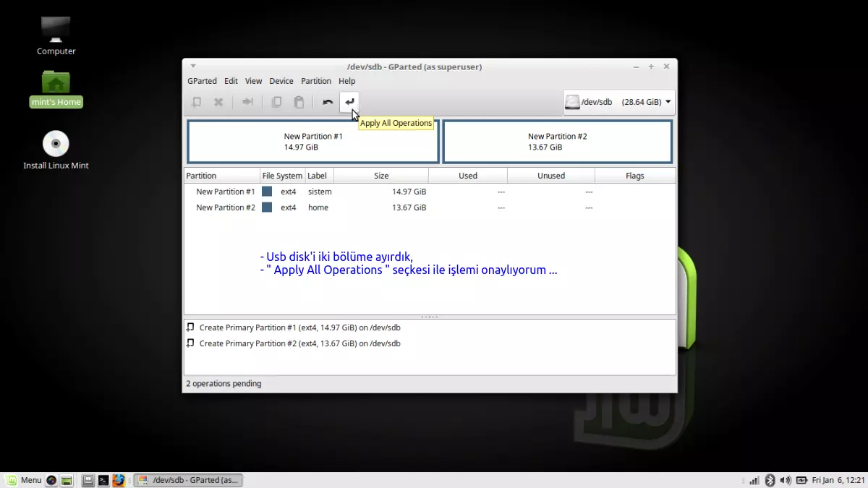The image size is (868, 488).
Task: Click the Copy Partition toolbar icon
Action: (276, 102)
